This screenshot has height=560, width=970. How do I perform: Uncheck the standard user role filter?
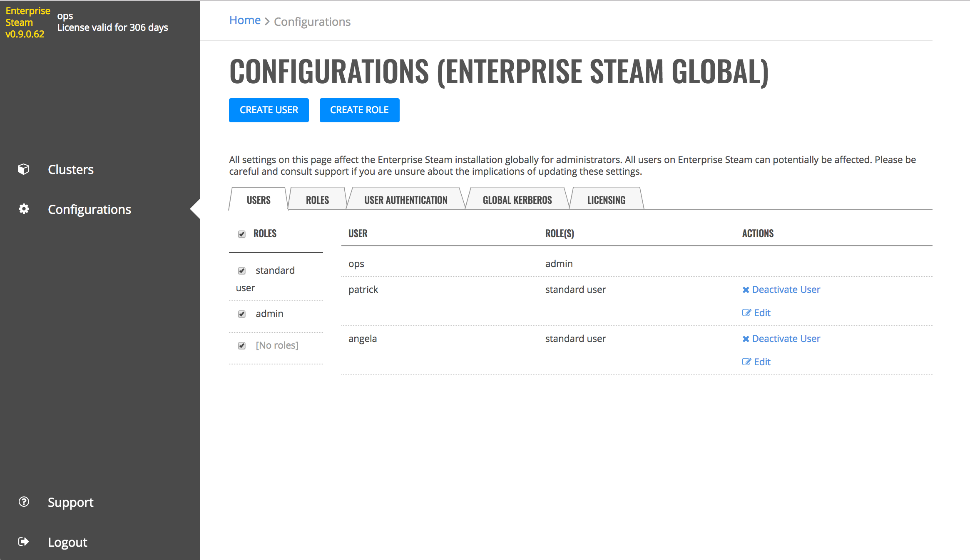point(242,270)
